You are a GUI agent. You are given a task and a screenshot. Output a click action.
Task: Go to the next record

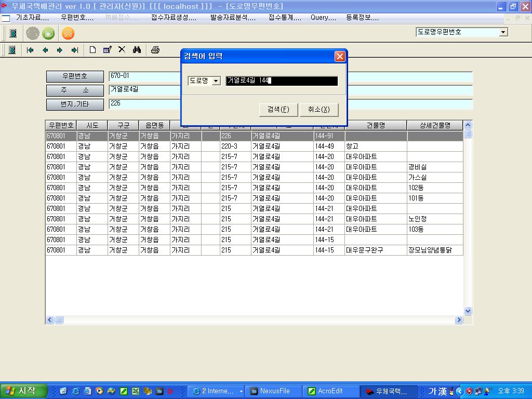point(60,50)
